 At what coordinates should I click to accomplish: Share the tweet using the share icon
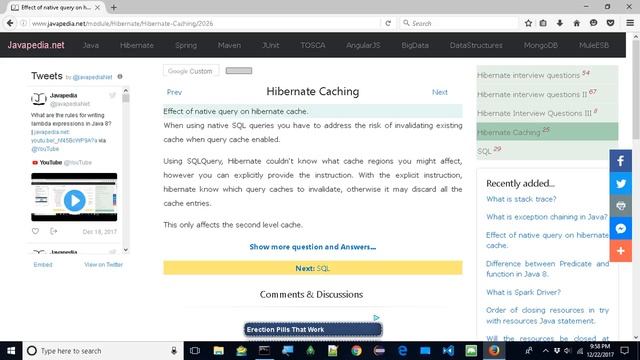(x=53, y=231)
